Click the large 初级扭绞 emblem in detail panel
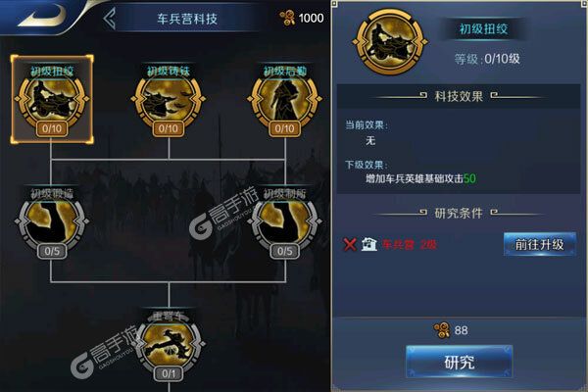 pyautogui.click(x=390, y=42)
